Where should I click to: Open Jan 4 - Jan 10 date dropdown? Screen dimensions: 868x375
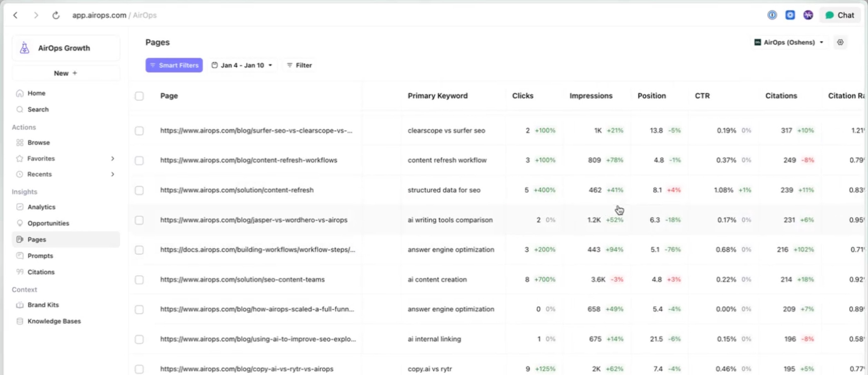coord(242,65)
